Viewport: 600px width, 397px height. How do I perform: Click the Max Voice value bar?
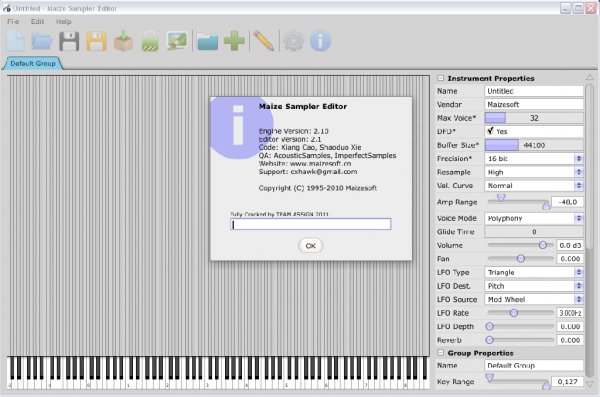(534, 118)
